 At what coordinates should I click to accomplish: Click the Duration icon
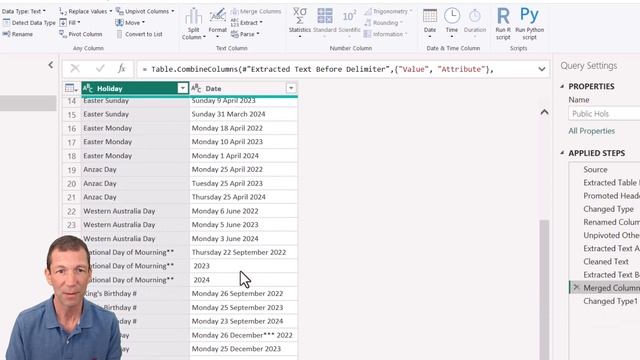coord(475,22)
